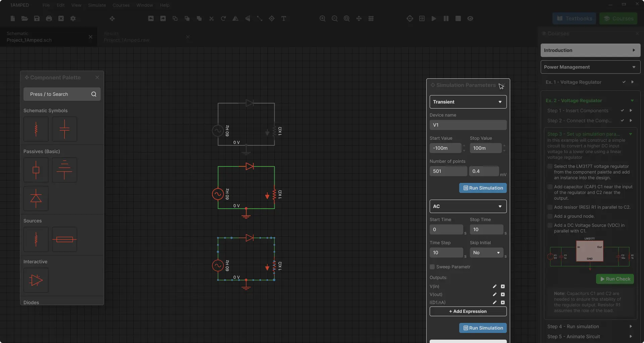
Task: Click the 'Press / to Search' field
Action: [62, 94]
